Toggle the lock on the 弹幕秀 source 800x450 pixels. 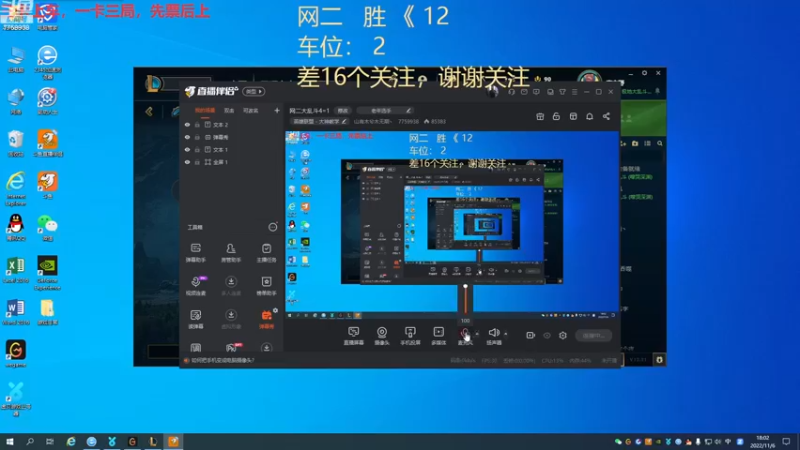click(x=197, y=137)
